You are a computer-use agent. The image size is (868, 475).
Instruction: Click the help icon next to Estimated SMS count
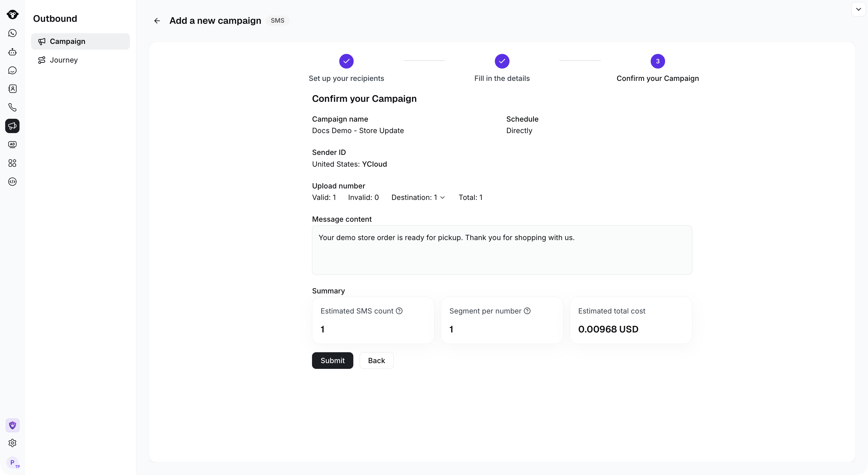pos(399,311)
